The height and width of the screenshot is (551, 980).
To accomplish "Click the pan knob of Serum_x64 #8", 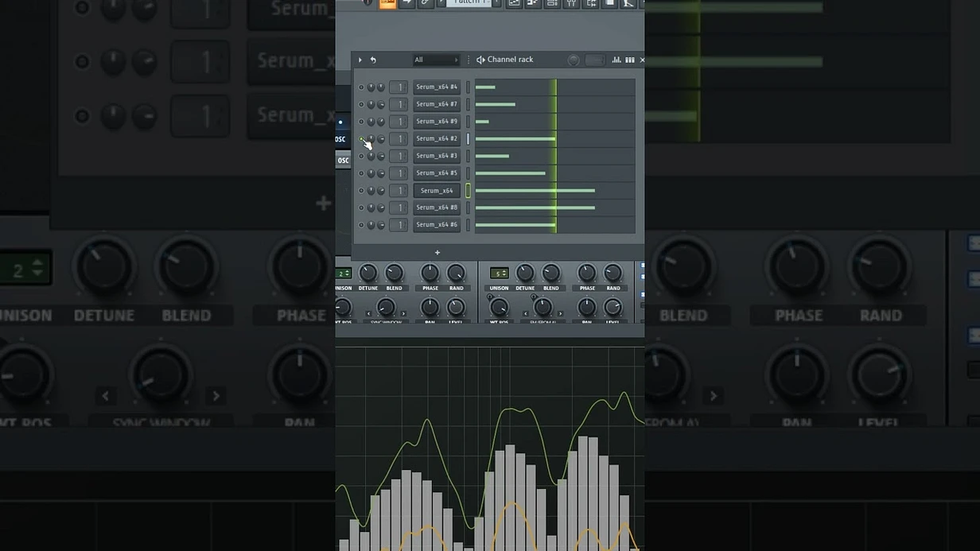I will pyautogui.click(x=371, y=208).
